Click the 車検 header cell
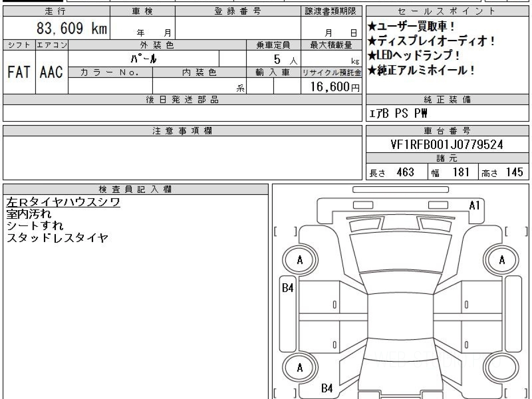 pos(142,12)
